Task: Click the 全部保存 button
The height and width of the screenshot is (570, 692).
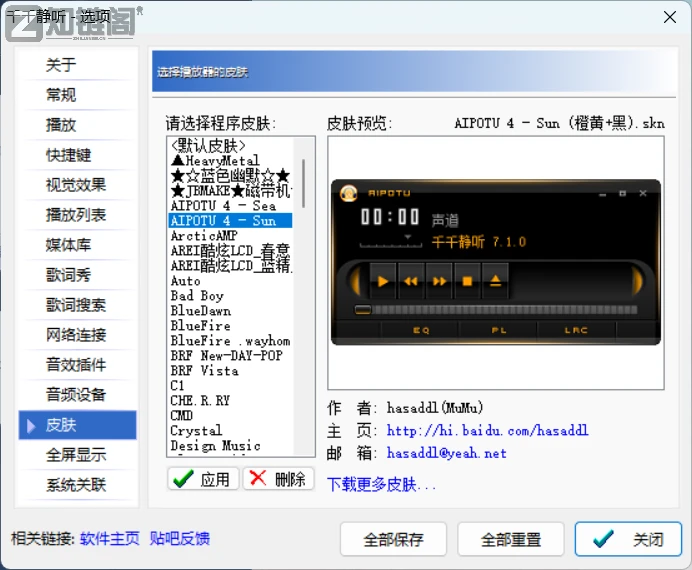Action: [x=393, y=539]
